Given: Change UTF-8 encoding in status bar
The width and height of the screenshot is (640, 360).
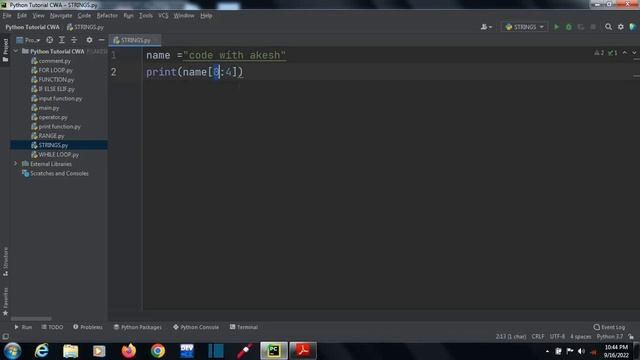Looking at the screenshot, I should [557, 336].
